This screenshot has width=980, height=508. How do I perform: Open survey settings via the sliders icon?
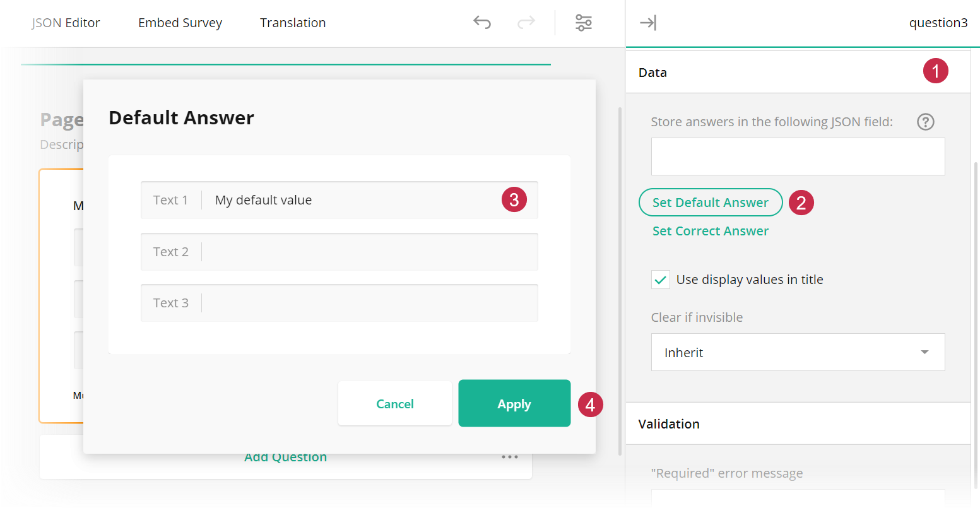pyautogui.click(x=584, y=22)
